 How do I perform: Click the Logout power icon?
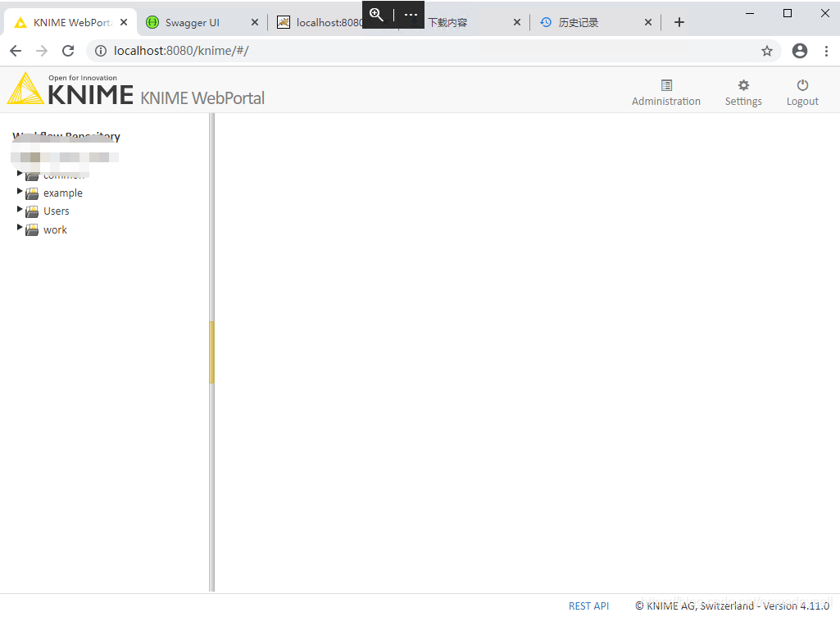pos(802,85)
